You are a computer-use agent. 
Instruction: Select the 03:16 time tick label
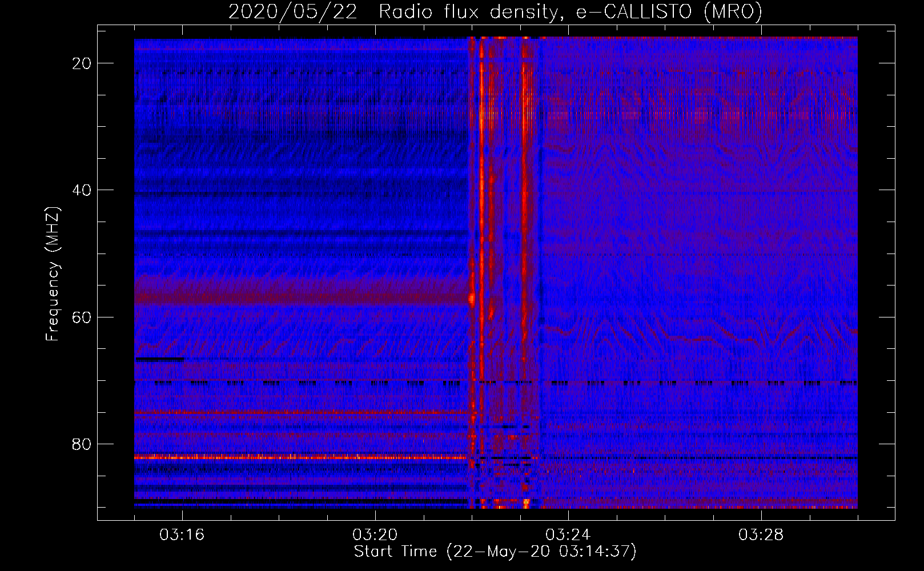pyautogui.click(x=182, y=535)
